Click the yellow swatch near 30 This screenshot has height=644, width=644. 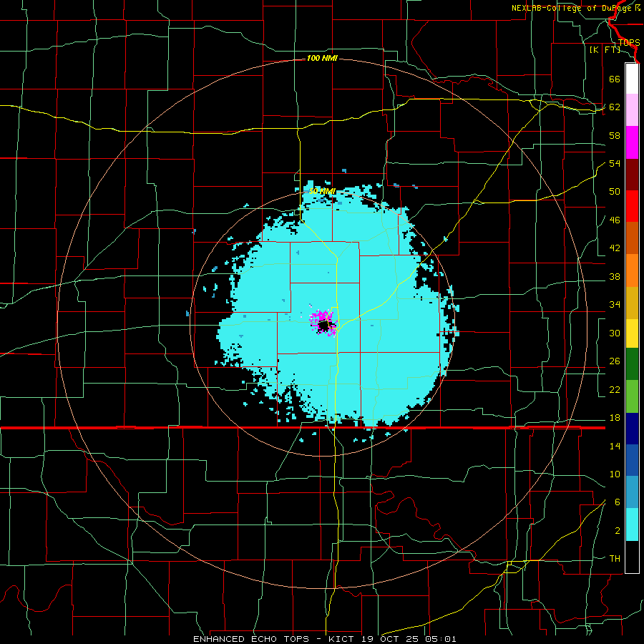click(632, 333)
